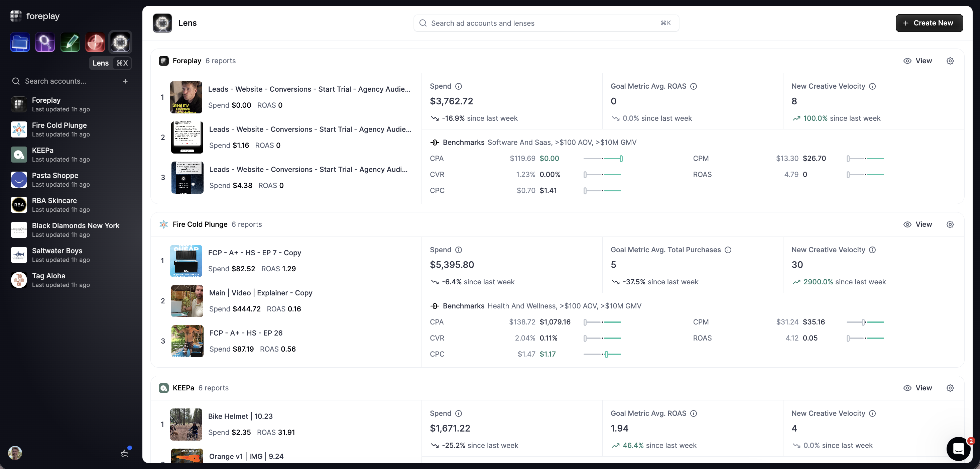Open the red radar Spyder app
980x469 pixels.
click(95, 42)
